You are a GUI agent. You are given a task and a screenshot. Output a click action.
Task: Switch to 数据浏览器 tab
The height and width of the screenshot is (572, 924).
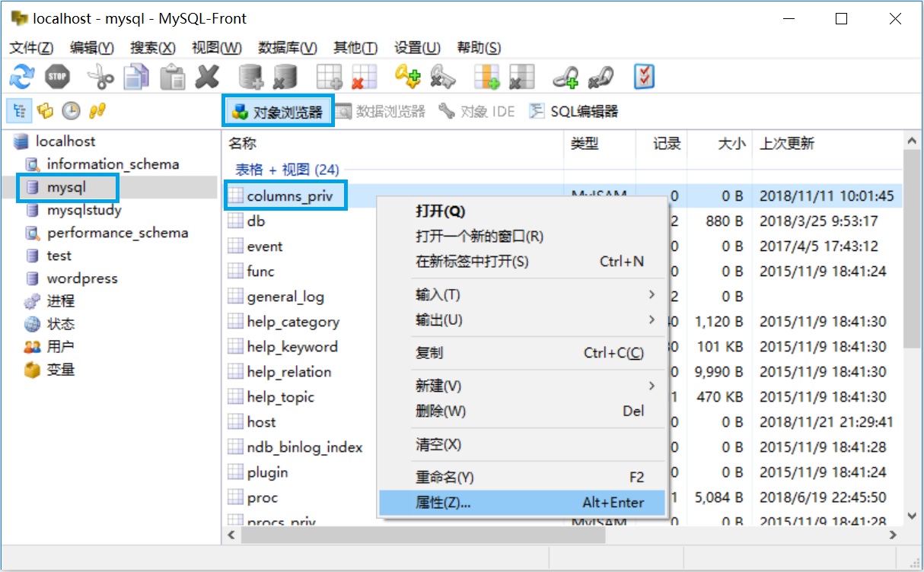[x=381, y=112]
